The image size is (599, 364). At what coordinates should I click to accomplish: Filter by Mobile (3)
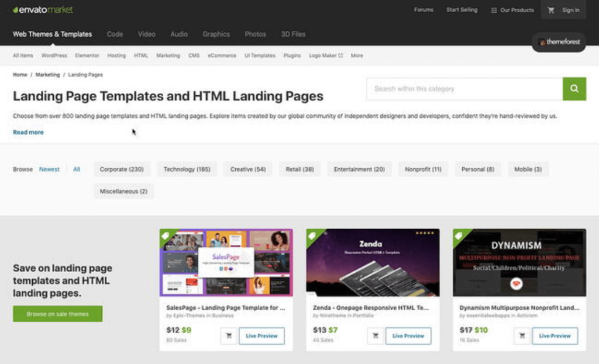pos(528,169)
